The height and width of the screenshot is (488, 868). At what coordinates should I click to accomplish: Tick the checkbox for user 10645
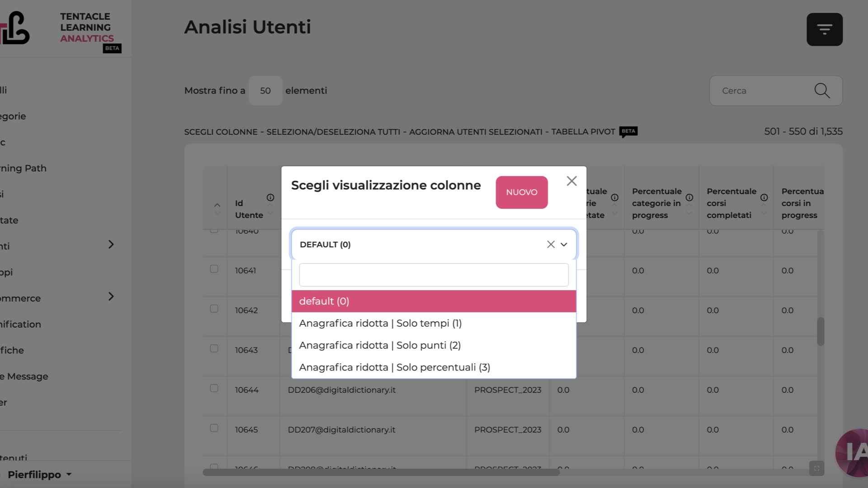tap(214, 428)
